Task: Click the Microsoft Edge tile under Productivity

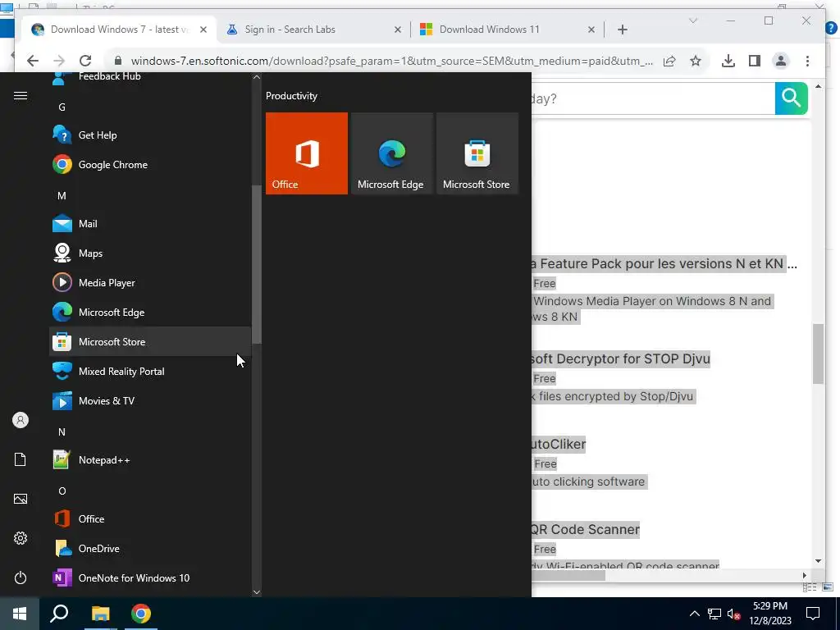Action: pos(391,153)
